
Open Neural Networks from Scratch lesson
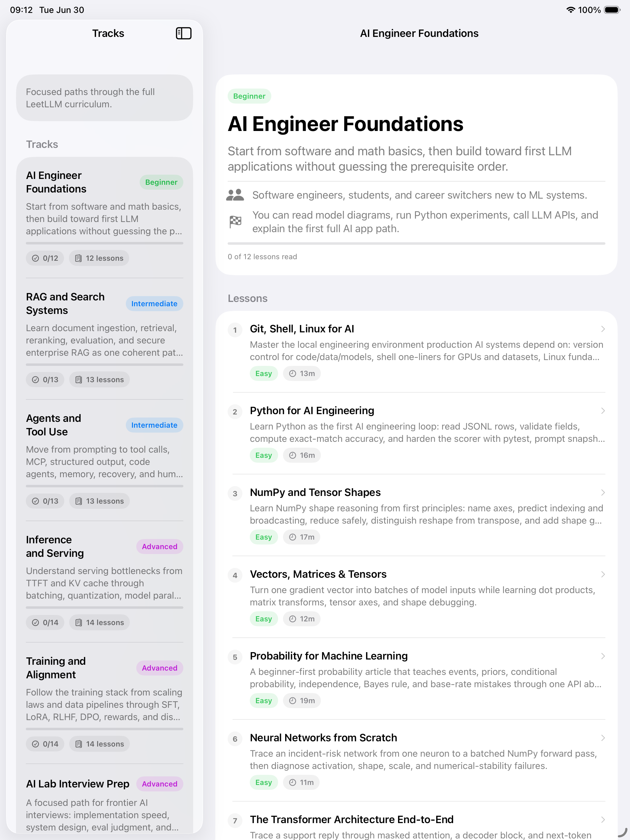point(417,760)
